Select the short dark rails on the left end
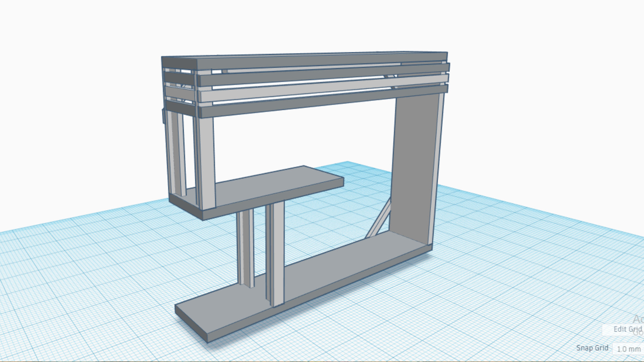The height and width of the screenshot is (362, 644). coord(178,79)
